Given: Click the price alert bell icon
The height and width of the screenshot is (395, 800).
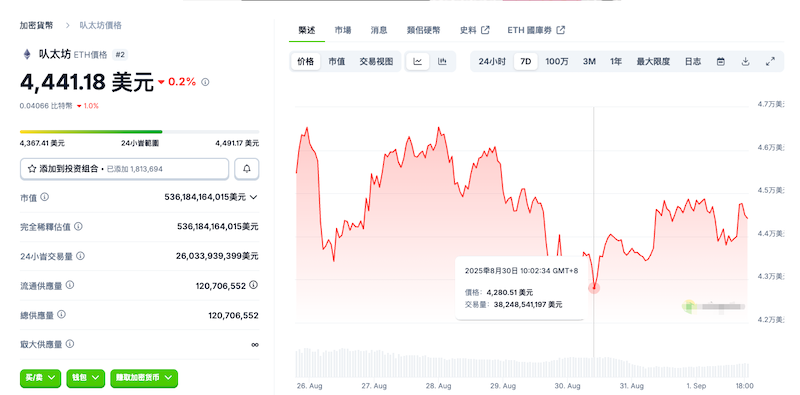Looking at the screenshot, I should (247, 169).
